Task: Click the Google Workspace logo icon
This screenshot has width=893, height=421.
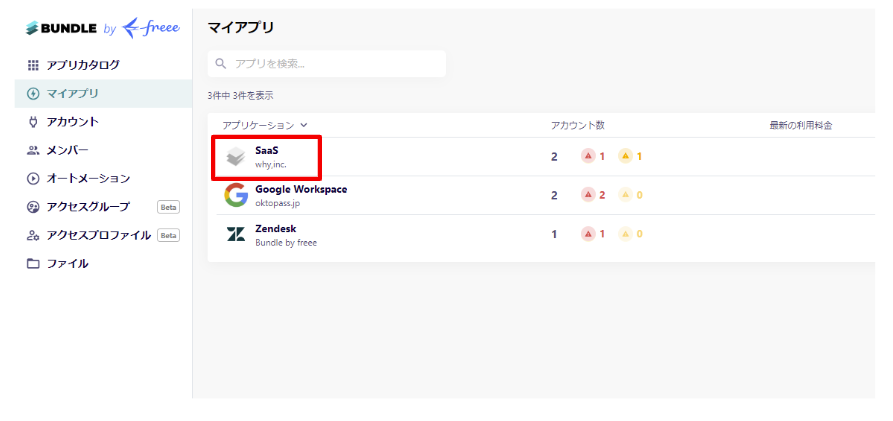Action: pyautogui.click(x=236, y=195)
